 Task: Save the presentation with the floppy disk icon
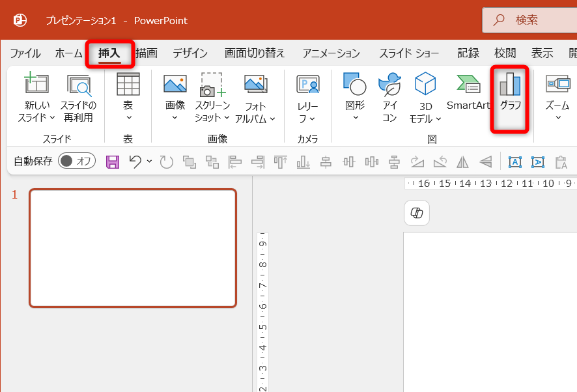[x=112, y=161]
